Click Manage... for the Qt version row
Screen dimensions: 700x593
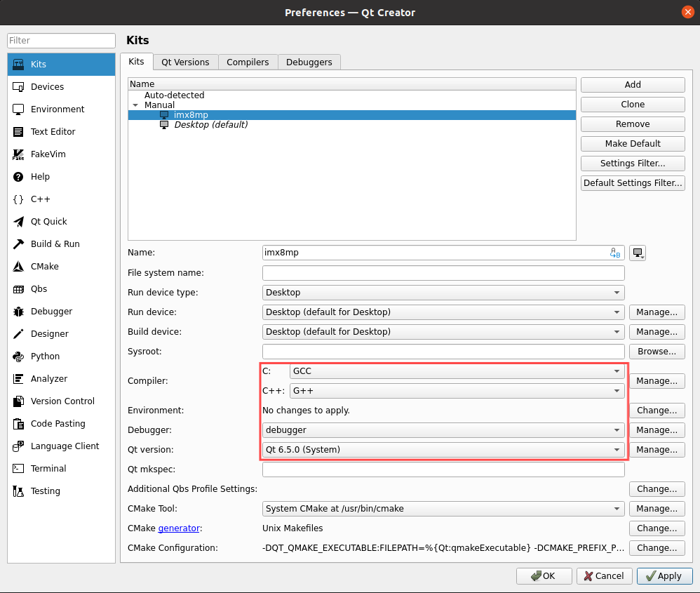pos(657,450)
